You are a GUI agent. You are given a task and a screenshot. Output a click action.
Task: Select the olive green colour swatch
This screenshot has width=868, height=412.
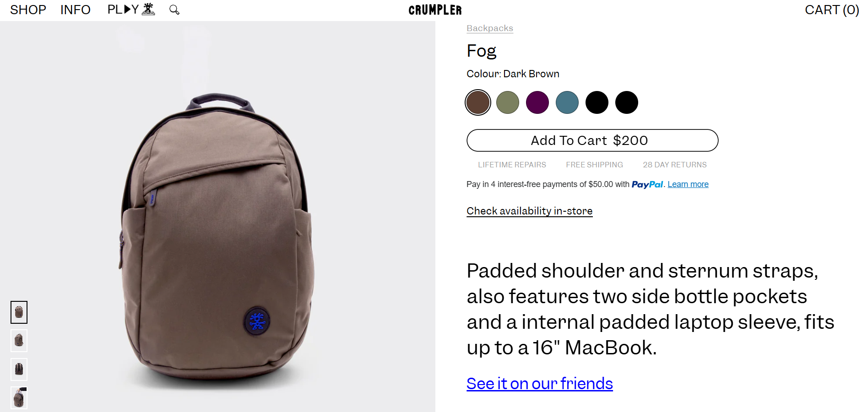(508, 102)
